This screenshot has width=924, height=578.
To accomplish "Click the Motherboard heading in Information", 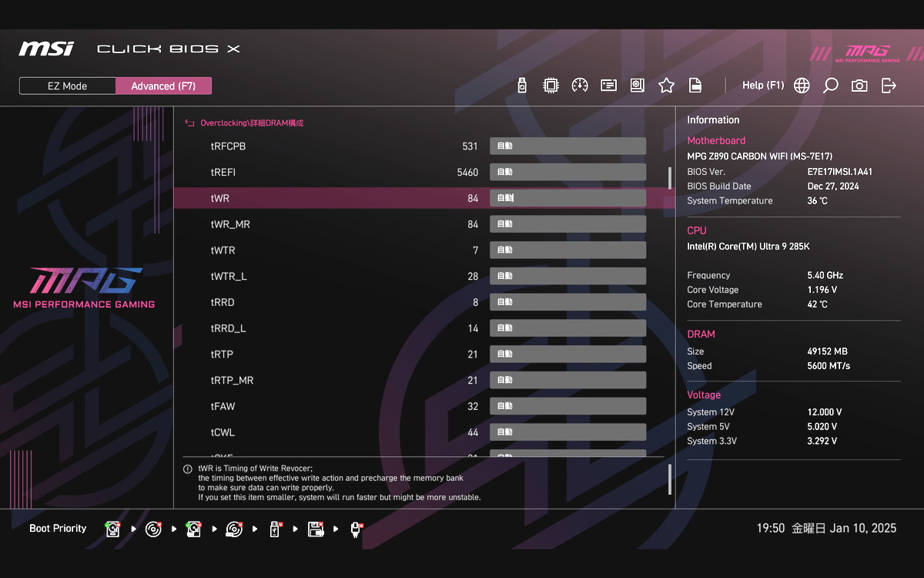I will (x=716, y=141).
